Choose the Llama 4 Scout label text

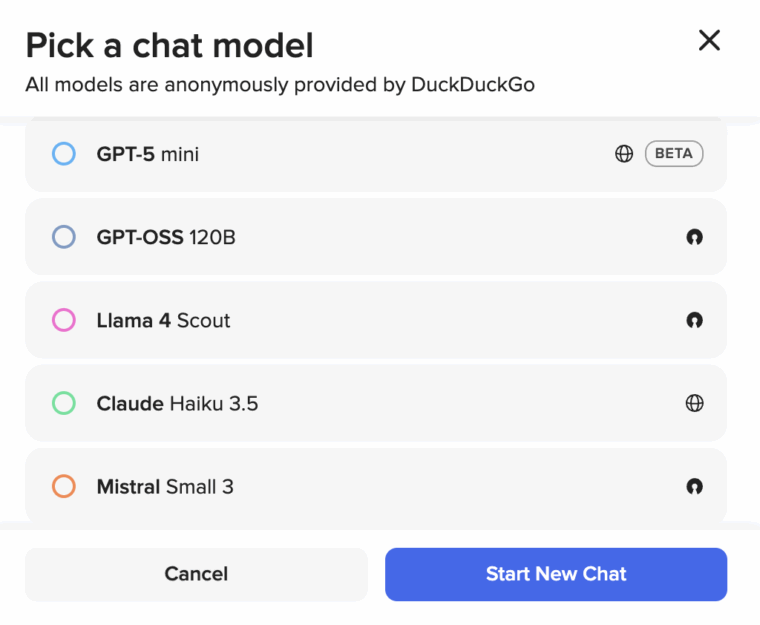coord(163,320)
